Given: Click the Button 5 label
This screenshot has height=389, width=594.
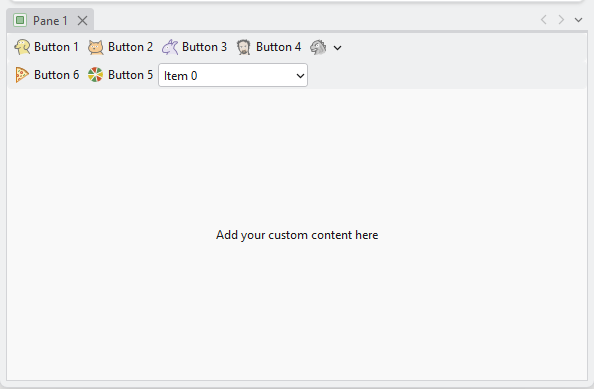Looking at the screenshot, I should click(x=130, y=75).
